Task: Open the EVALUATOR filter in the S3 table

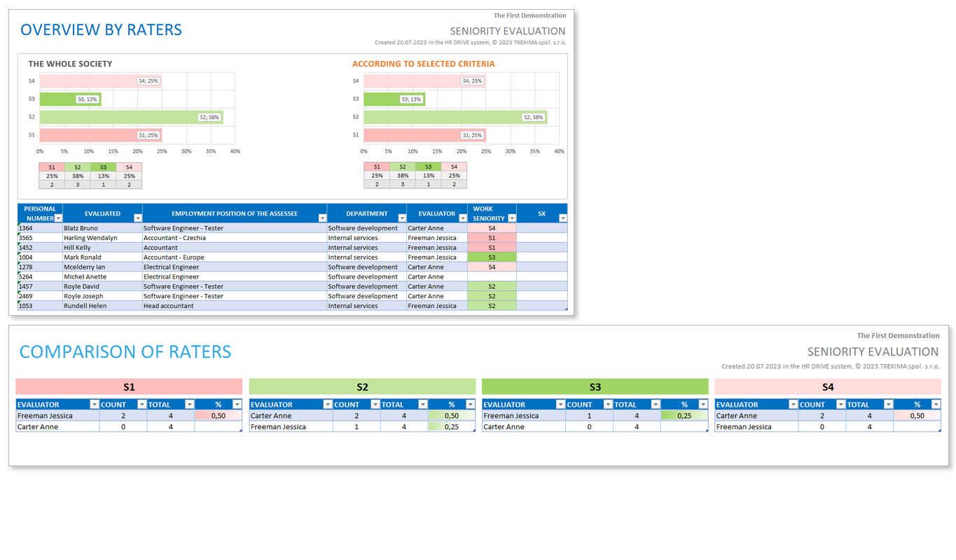Action: click(559, 404)
